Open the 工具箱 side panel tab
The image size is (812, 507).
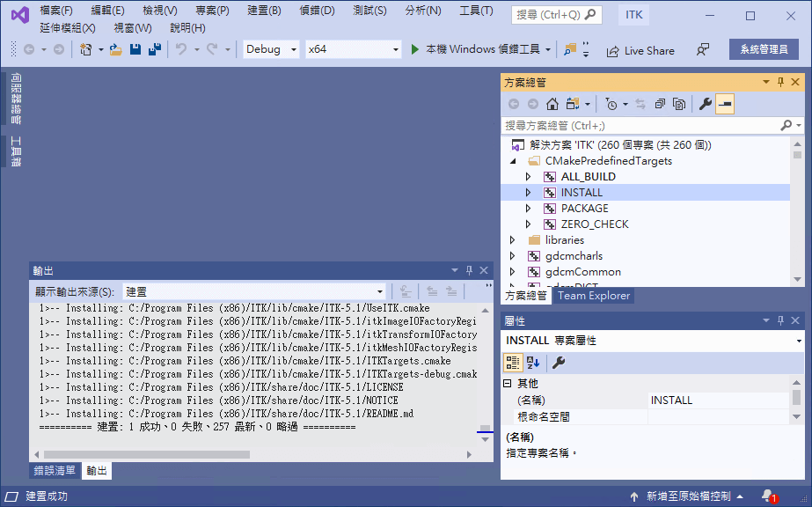click(x=16, y=151)
